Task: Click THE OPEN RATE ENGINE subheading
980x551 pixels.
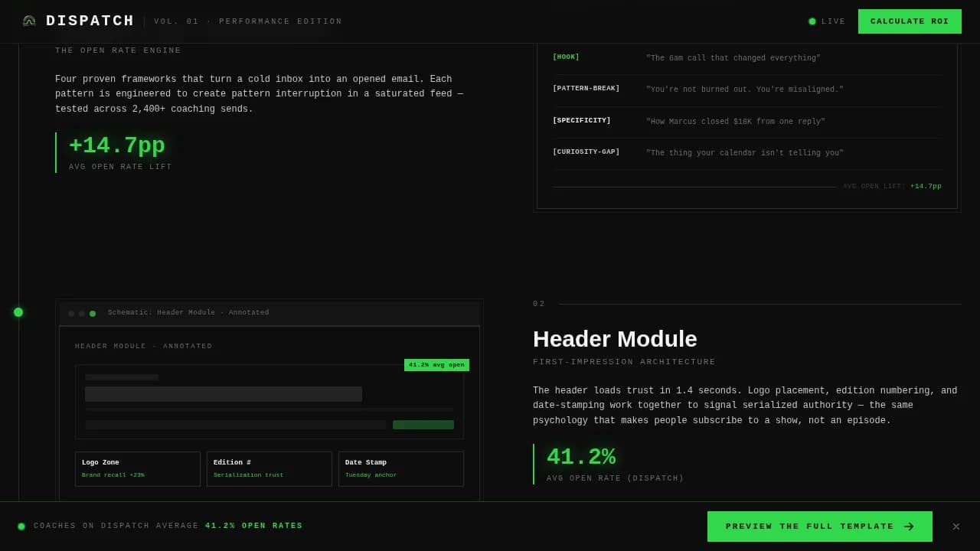Action: tap(118, 51)
